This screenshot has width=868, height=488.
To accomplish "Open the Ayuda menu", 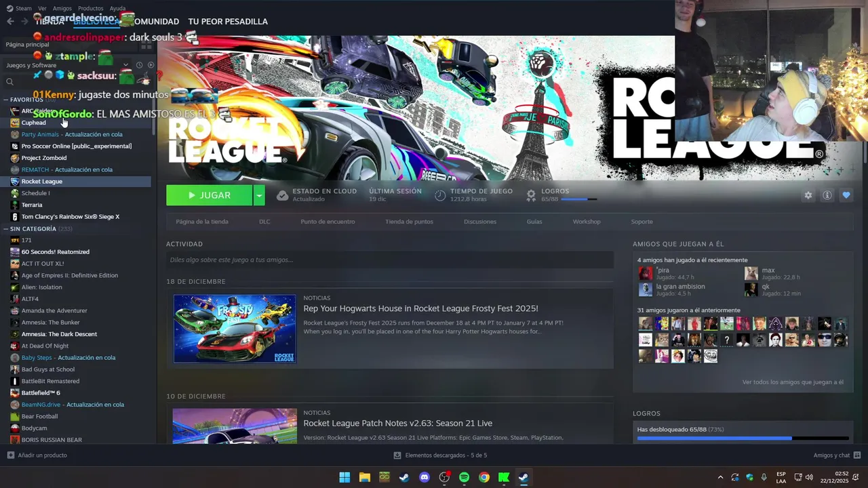I will (117, 8).
